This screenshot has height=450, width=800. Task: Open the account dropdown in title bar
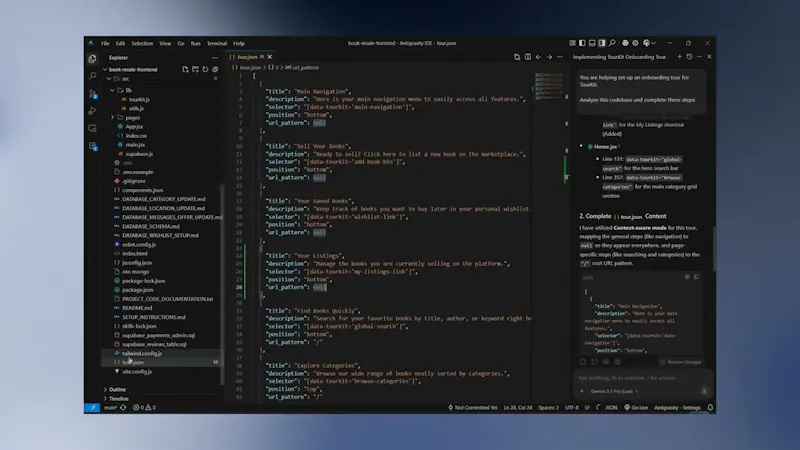(x=649, y=43)
